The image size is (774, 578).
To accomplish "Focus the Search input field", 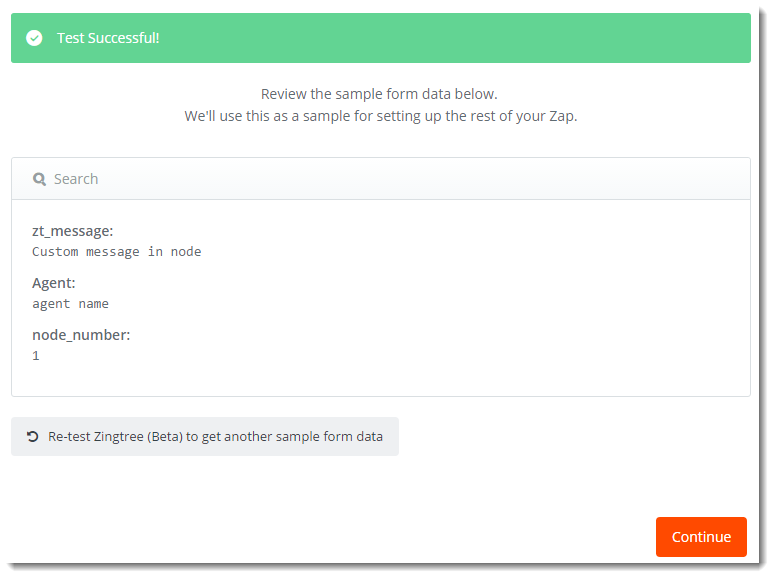I will (381, 179).
